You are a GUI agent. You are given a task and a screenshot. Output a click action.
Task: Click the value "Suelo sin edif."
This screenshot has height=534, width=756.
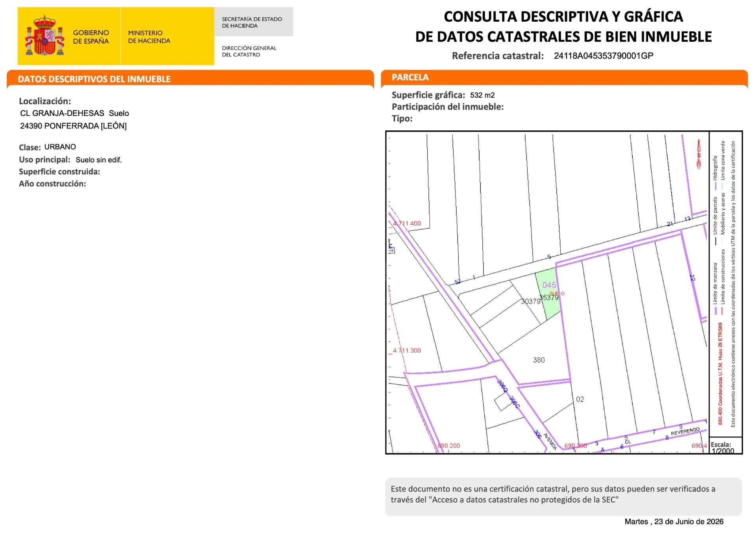click(98, 160)
